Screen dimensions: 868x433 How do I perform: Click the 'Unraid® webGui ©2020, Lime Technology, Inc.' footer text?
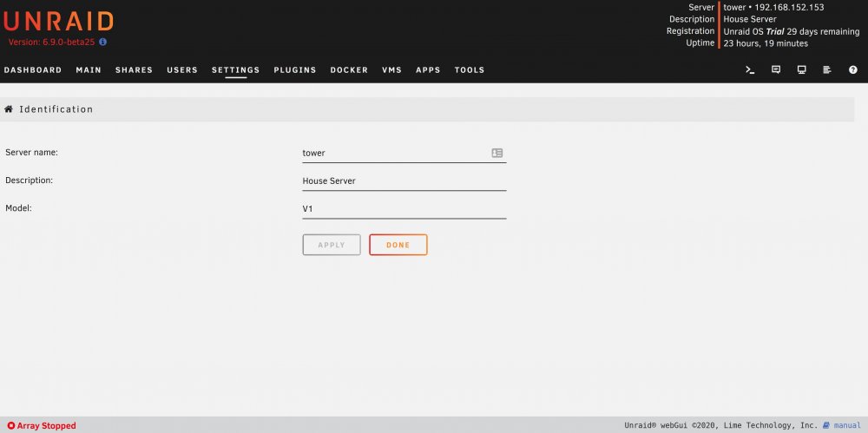click(x=720, y=425)
